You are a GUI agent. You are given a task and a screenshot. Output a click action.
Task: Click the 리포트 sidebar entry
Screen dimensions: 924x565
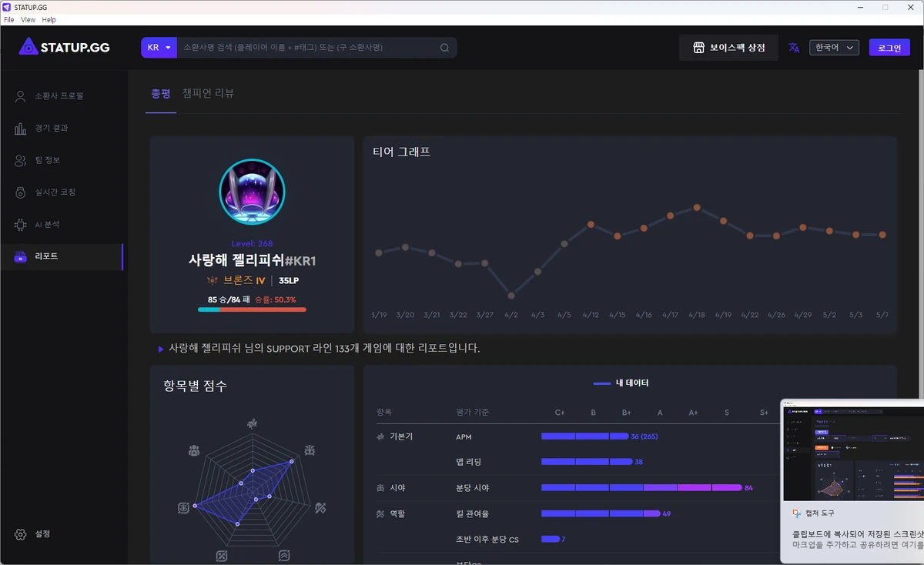[62, 256]
